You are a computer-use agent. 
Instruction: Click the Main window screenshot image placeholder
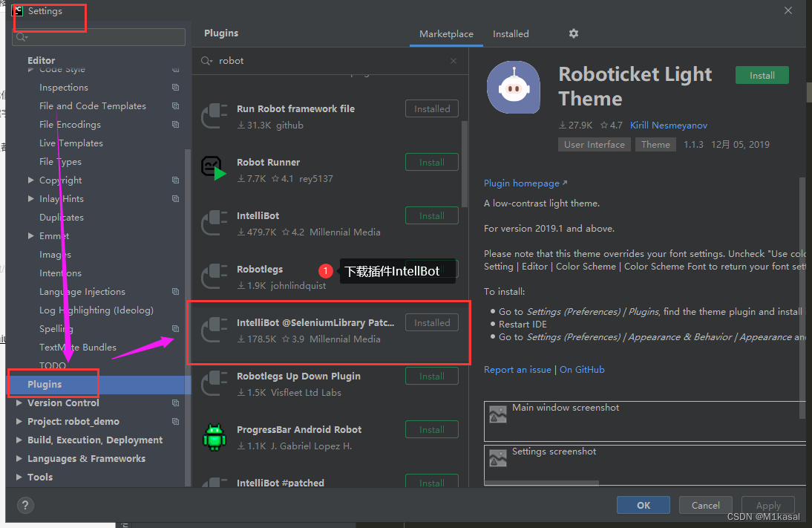click(x=497, y=414)
